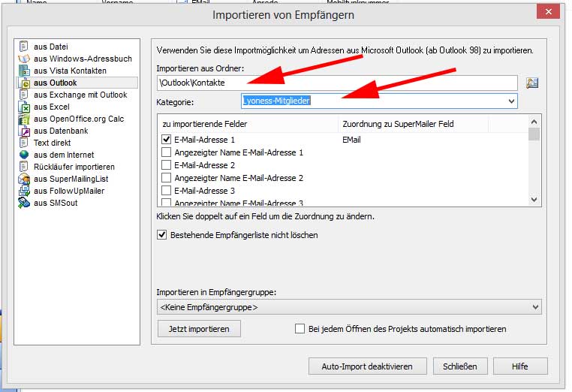This screenshot has width=572, height=392.
Task: Click 'Jetzt importieren' button
Action: 199,329
